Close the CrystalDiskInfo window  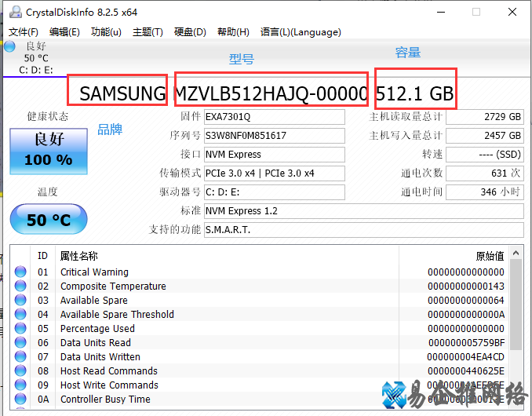(512, 13)
